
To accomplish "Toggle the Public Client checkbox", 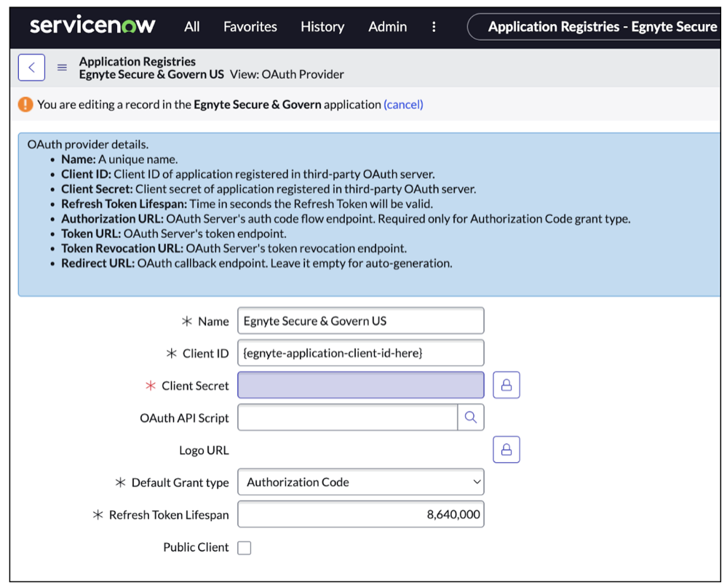I will click(244, 547).
